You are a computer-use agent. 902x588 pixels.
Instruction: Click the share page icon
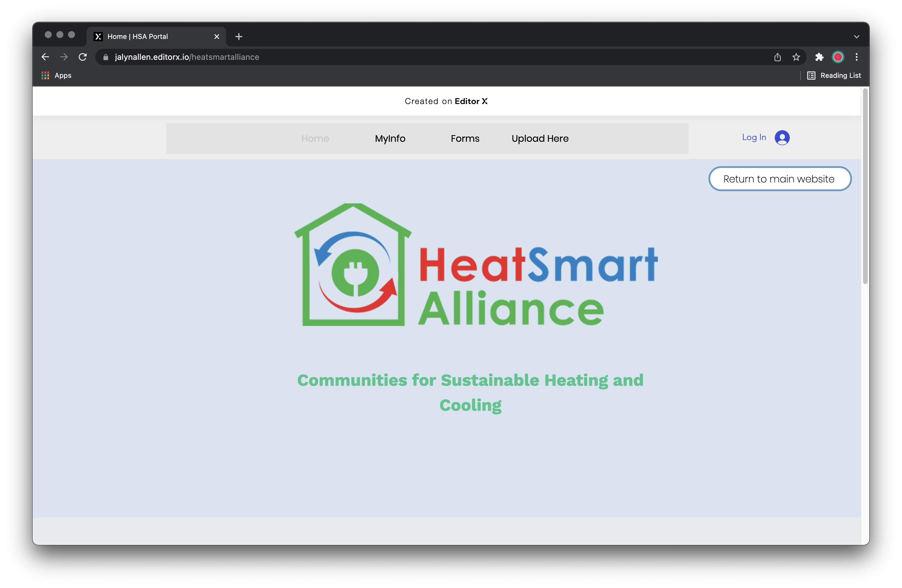(x=777, y=57)
